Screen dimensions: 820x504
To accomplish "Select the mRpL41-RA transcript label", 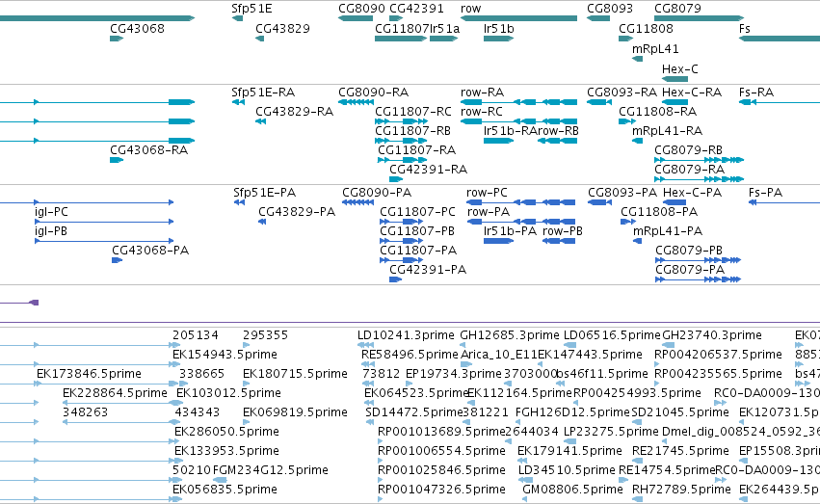I will (x=668, y=131).
